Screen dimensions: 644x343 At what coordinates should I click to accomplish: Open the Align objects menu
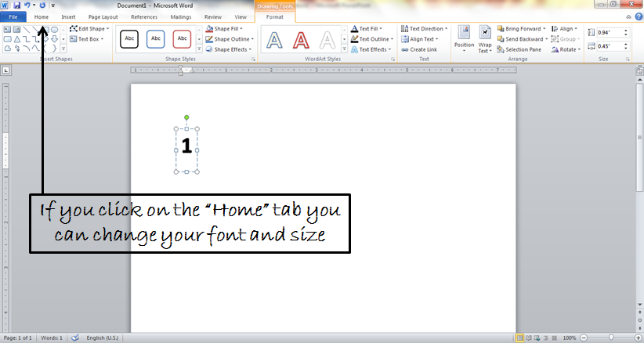[x=564, y=29]
